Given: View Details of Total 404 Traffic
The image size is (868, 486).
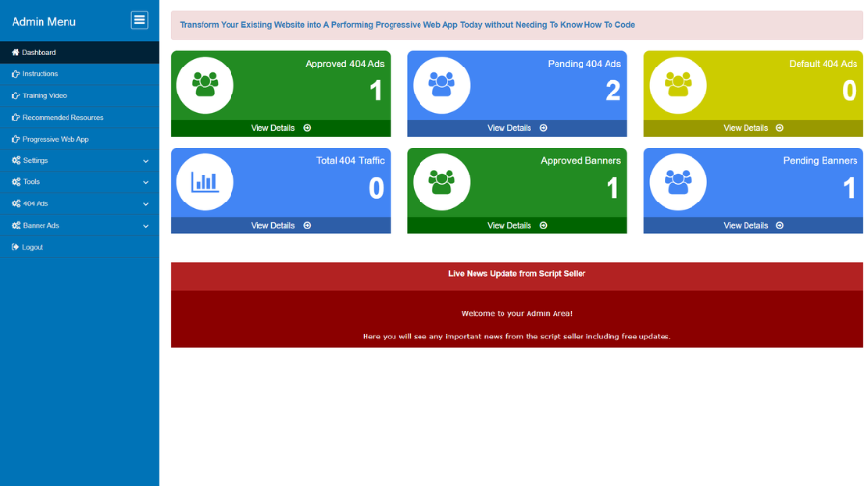Looking at the screenshot, I should tap(280, 226).
